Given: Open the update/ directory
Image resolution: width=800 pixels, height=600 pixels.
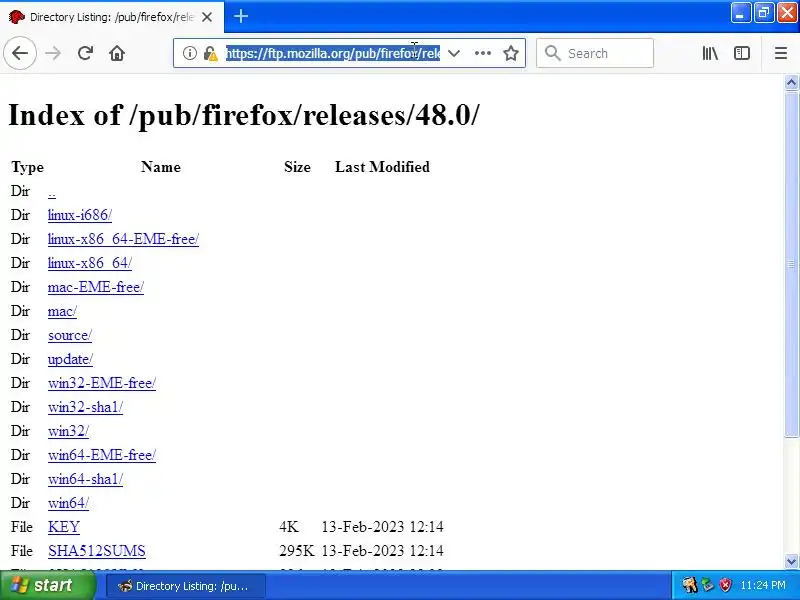Looking at the screenshot, I should [70, 359].
